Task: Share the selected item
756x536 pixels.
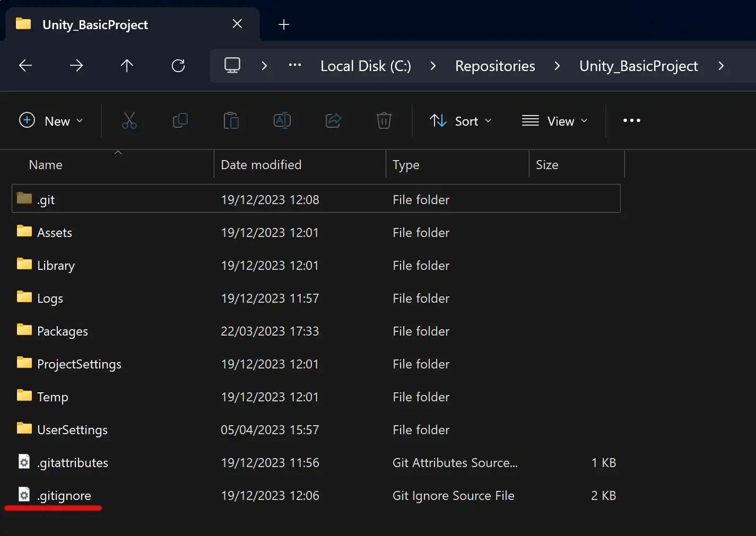Action: coord(333,120)
